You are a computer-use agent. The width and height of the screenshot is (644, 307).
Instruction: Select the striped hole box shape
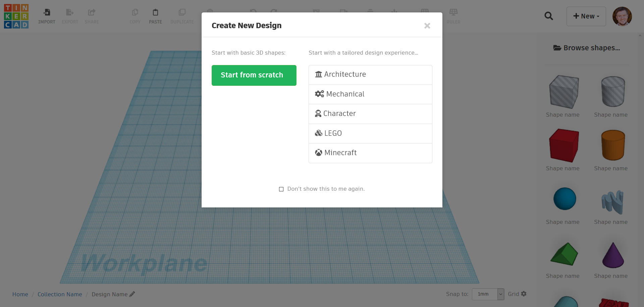563,92
